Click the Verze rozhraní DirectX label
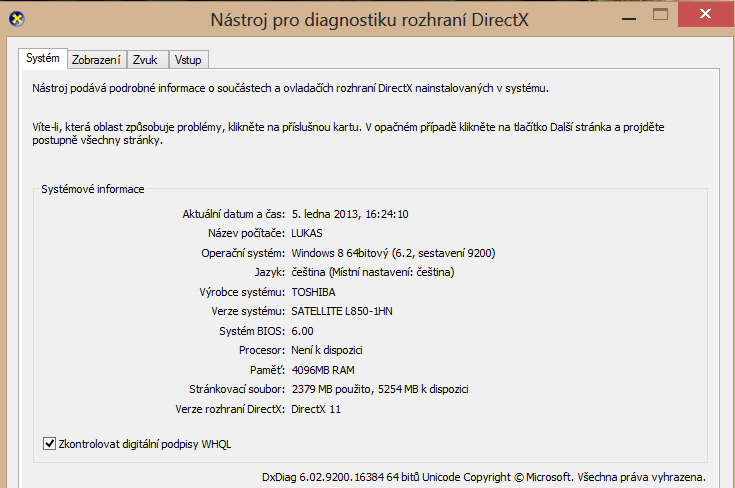The height and width of the screenshot is (488, 735). pos(230,409)
